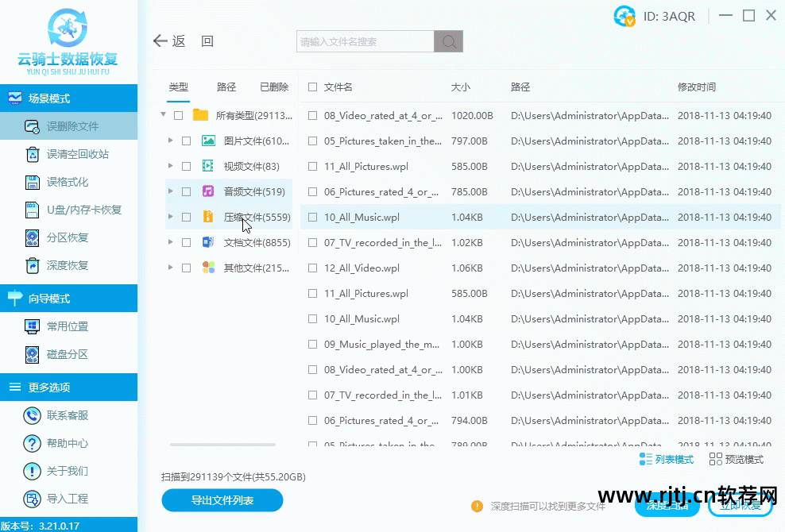The height and width of the screenshot is (532, 785).
Task: Sort by the 修改时间 column header
Action: click(x=696, y=87)
